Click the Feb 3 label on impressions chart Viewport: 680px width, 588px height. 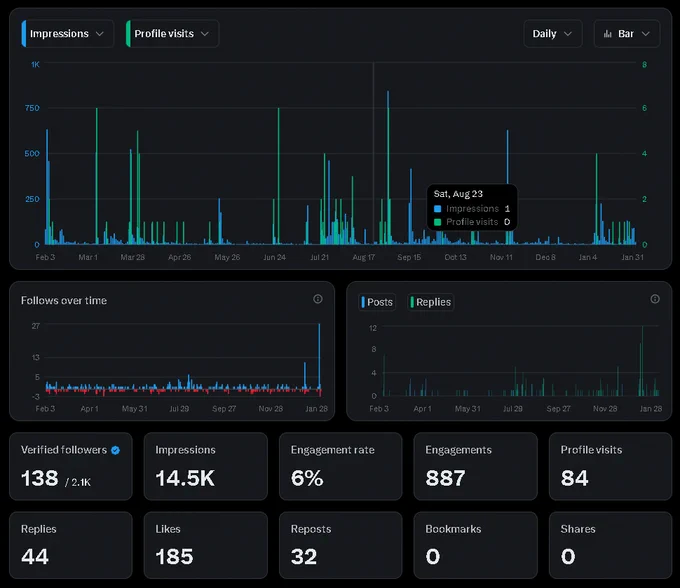tap(45, 257)
